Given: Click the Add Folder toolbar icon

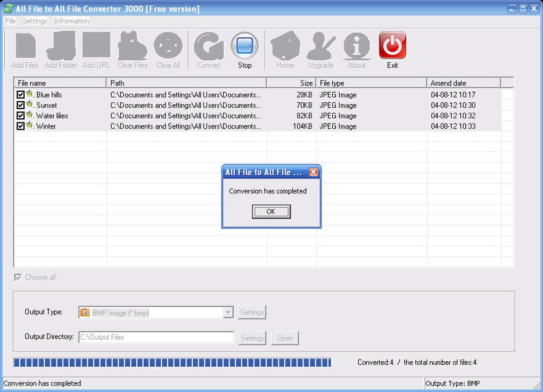Looking at the screenshot, I should click(61, 45).
